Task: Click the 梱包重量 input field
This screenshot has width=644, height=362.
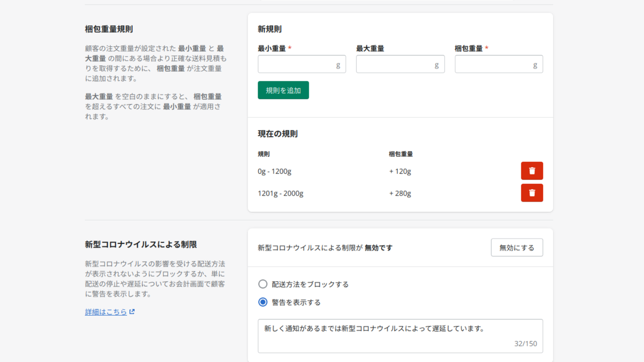Action: pos(499,64)
